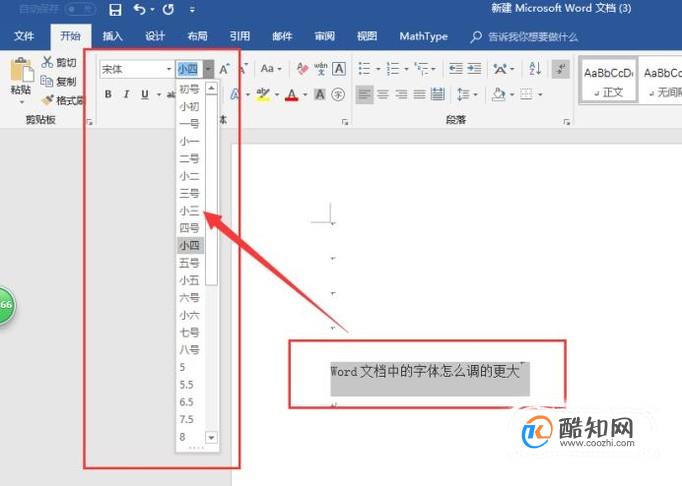Screen dimensions: 682x486
Task: Select the 正文 style thumbnail
Action: pyautogui.click(x=608, y=80)
